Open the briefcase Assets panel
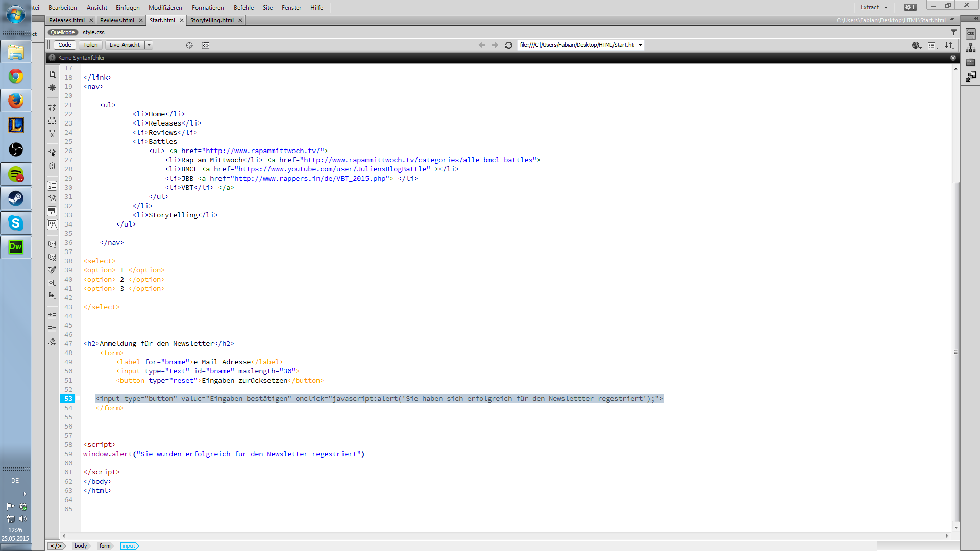Viewport: 980px width, 551px height. pos(971,62)
